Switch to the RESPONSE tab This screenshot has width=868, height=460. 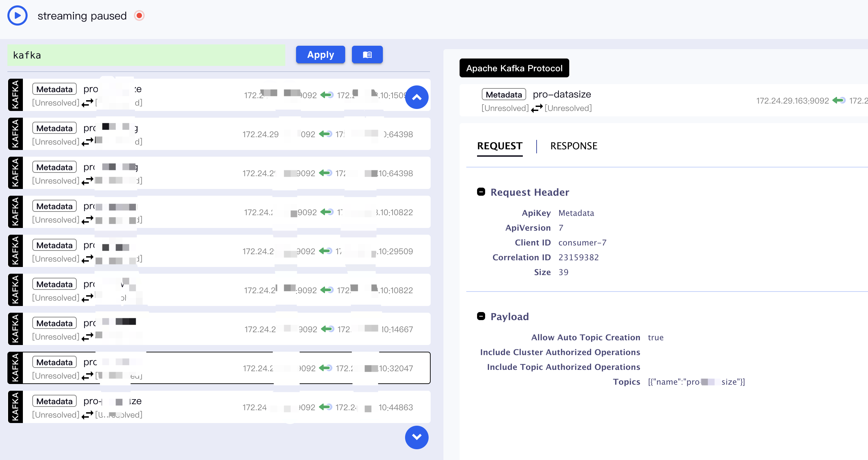pos(574,146)
